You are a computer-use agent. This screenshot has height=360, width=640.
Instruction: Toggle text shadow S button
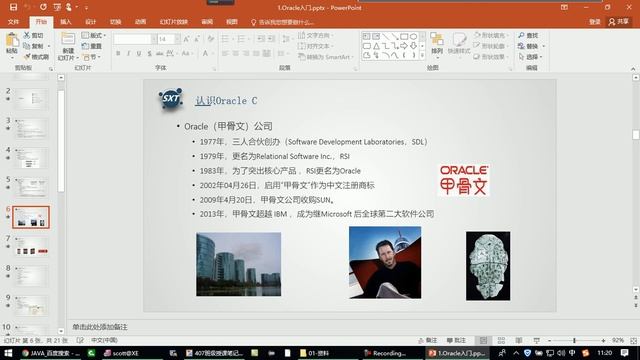pos(149,53)
